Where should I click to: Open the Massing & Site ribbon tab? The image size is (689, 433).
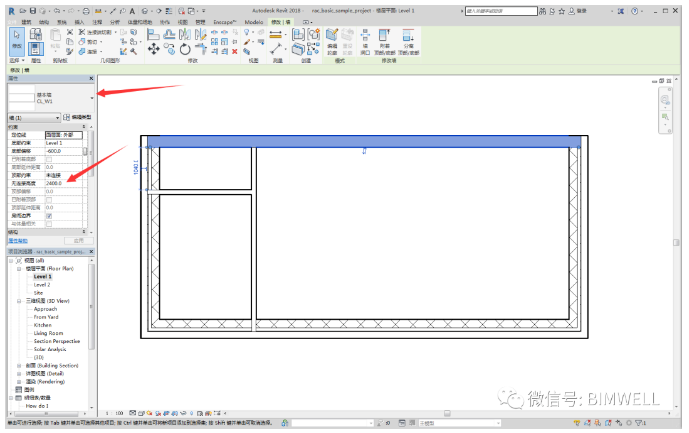pyautogui.click(x=139, y=20)
